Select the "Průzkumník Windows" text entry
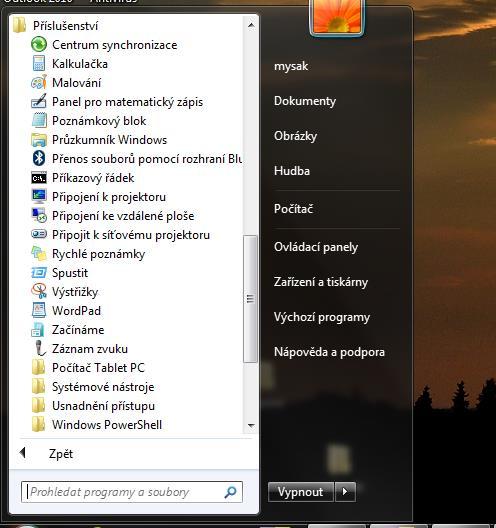The height and width of the screenshot is (528, 496). [109, 140]
